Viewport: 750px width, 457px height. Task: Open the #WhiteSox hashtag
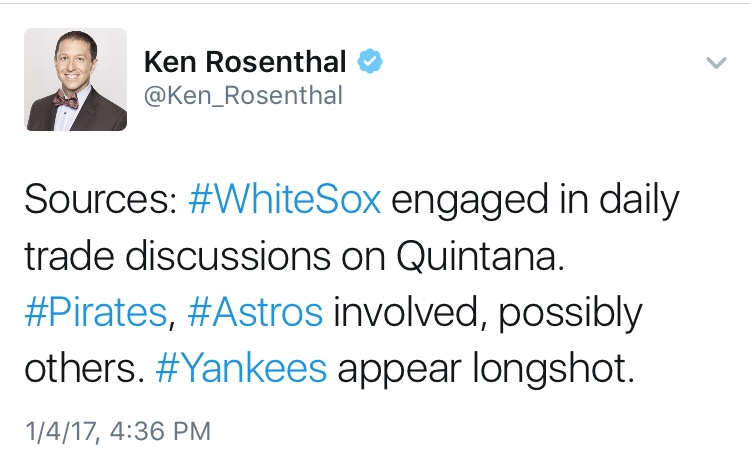tap(285, 199)
